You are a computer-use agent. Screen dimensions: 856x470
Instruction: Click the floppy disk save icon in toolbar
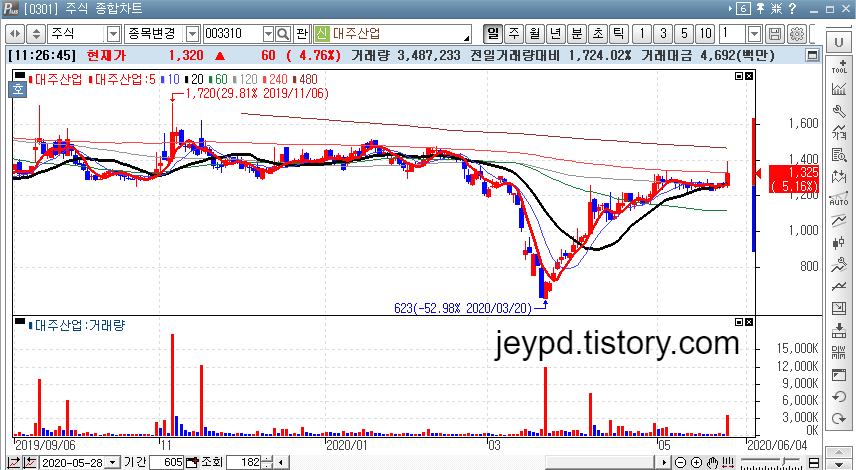[775, 34]
